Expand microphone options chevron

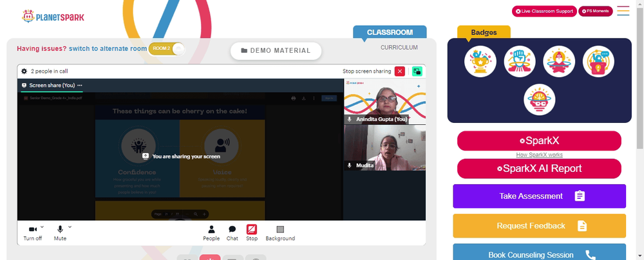pos(70,227)
